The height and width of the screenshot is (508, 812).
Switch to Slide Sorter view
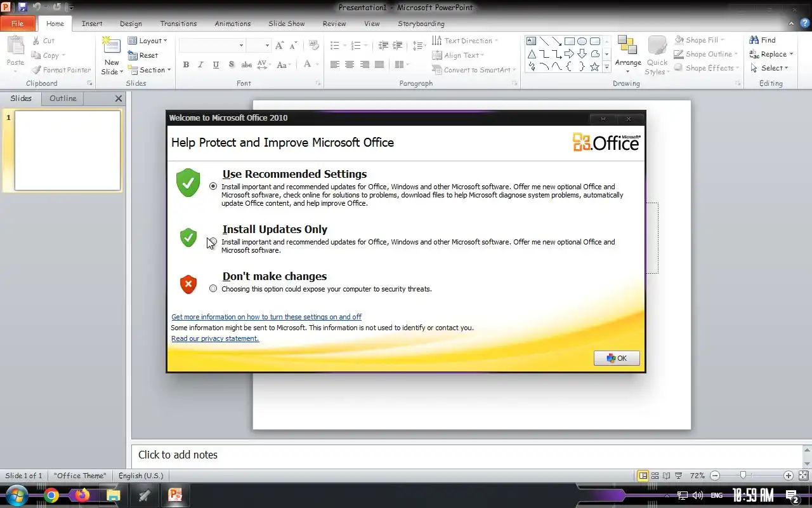pyautogui.click(x=655, y=476)
